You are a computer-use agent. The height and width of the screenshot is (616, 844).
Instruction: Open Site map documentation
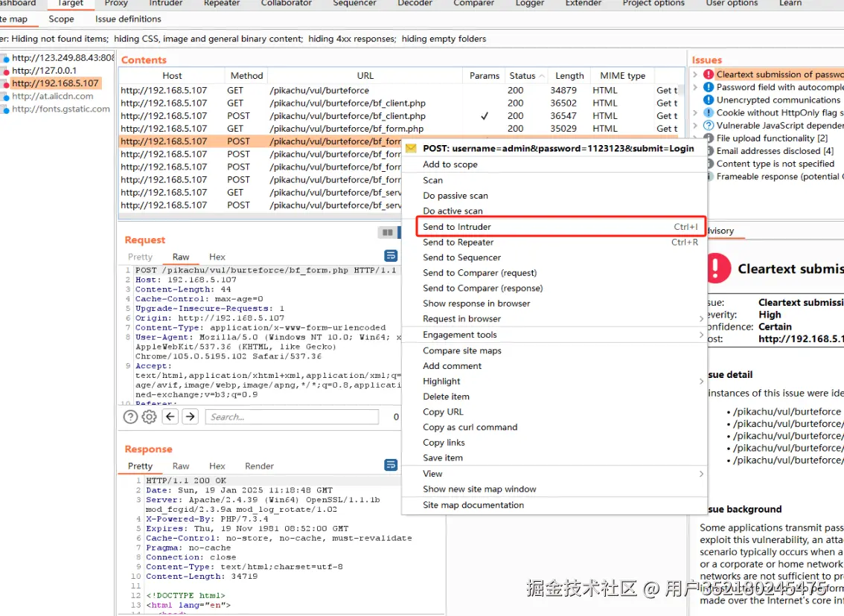(554, 505)
